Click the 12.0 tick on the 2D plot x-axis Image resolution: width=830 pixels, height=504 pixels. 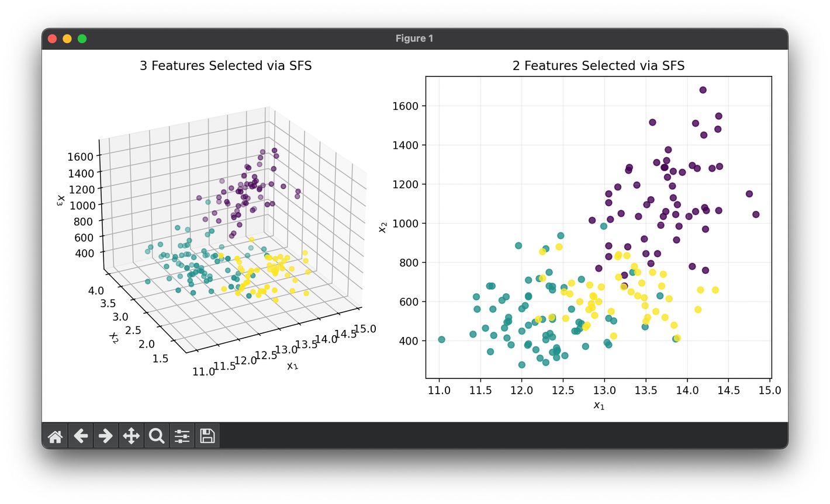point(521,390)
